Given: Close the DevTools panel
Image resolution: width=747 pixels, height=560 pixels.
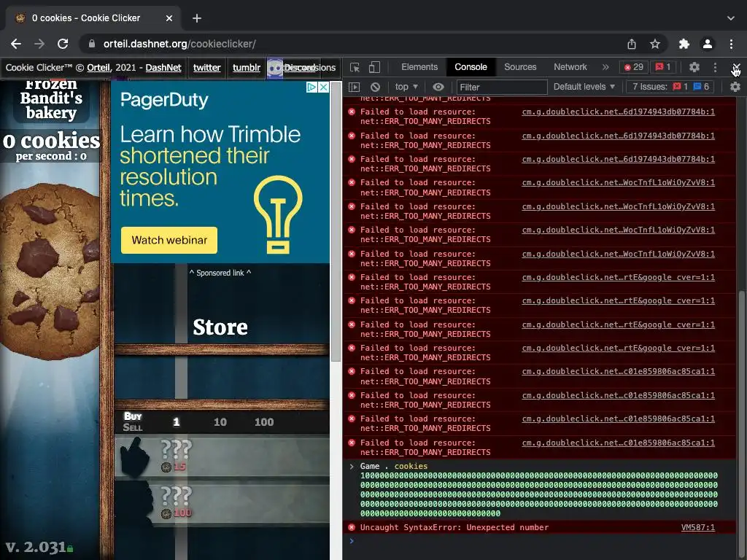Looking at the screenshot, I should [737, 67].
